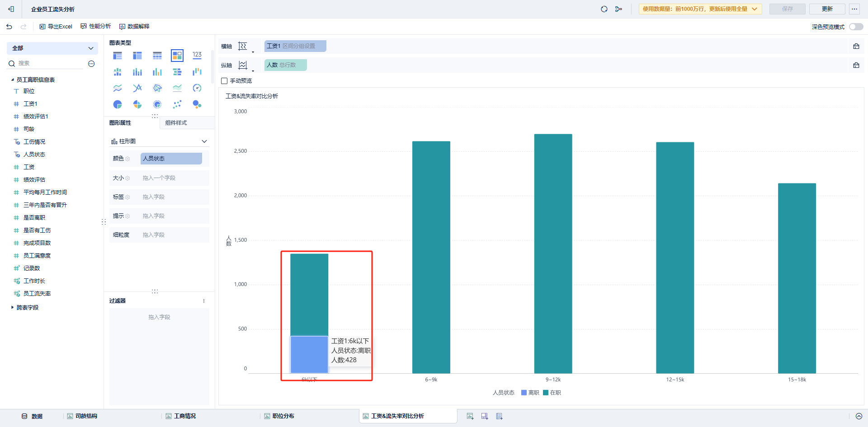Screen dimensions: 868x427
Task: Click the 更新 button
Action: (x=827, y=9)
